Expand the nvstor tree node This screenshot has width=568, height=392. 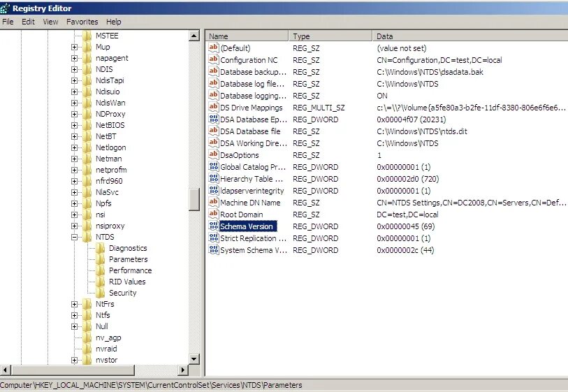(74, 360)
